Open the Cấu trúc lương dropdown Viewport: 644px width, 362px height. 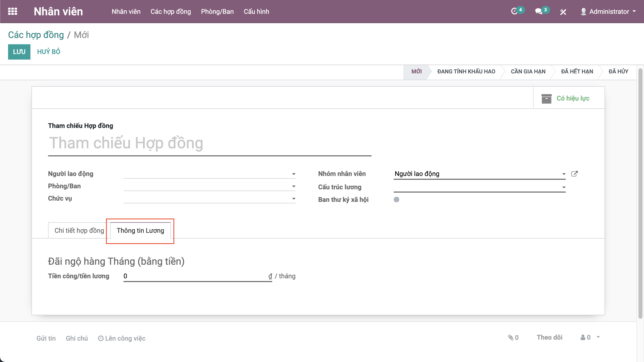pyautogui.click(x=564, y=187)
